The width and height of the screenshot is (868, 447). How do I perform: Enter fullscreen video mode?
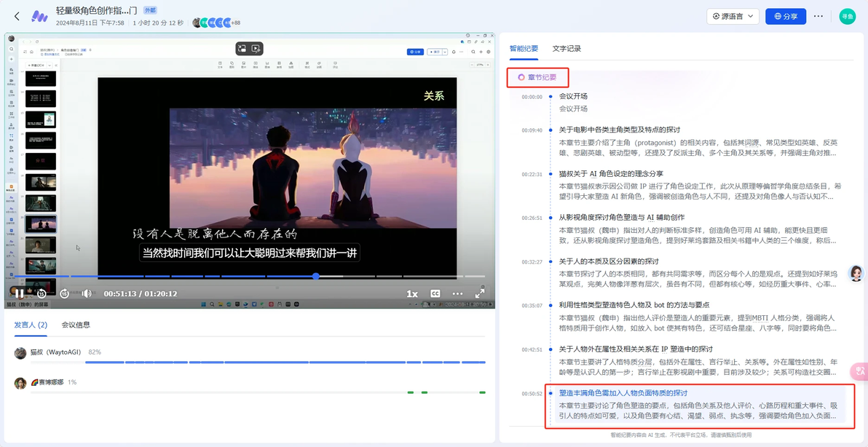480,294
